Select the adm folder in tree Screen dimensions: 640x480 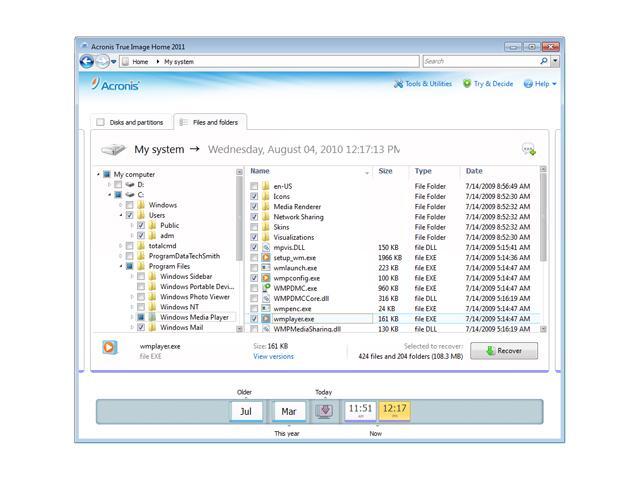167,236
